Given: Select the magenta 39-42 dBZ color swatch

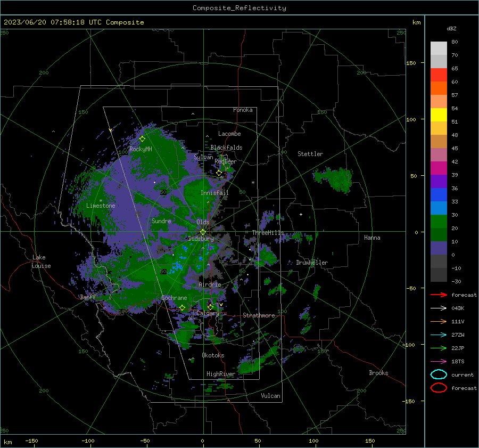Looking at the screenshot, I should 439,168.
